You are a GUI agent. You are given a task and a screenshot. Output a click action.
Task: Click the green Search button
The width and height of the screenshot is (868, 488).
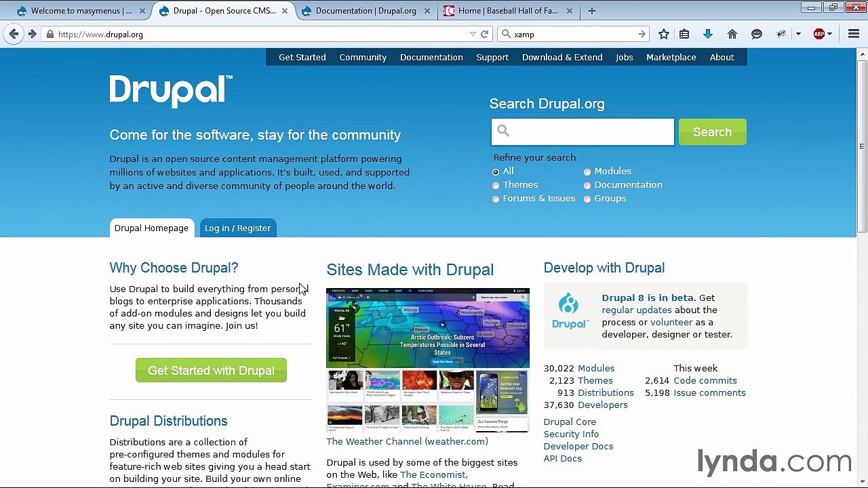click(712, 132)
